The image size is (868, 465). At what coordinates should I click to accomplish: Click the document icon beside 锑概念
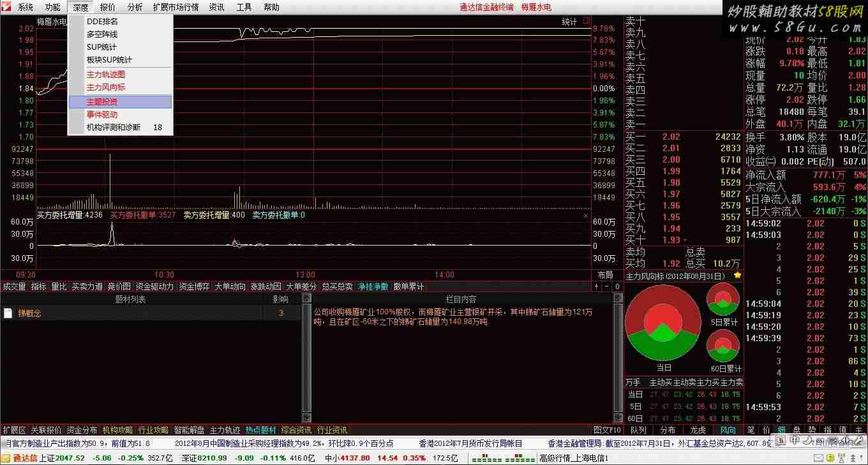pos(8,313)
